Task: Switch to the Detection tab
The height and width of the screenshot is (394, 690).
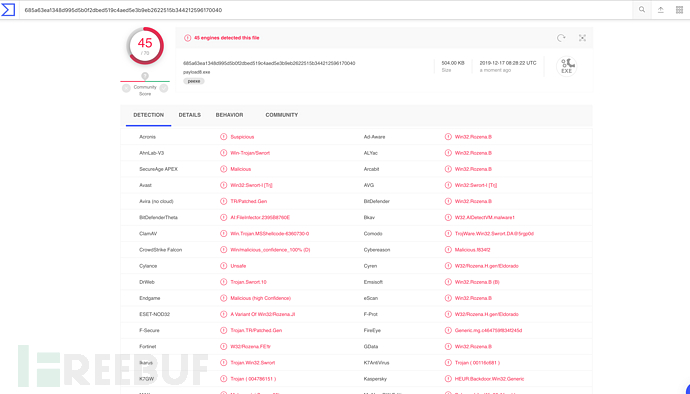Action: tap(148, 115)
